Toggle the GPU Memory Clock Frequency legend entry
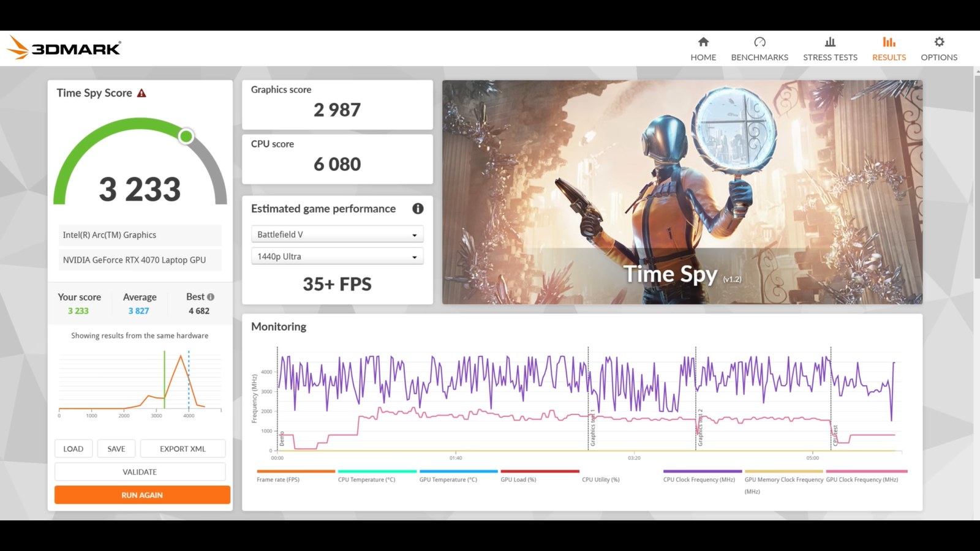 coord(784,482)
